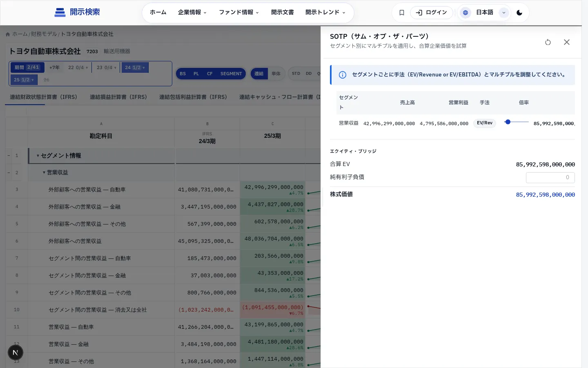Open the 企業情報 menu
Image resolution: width=588 pixels, height=368 pixels.
coord(192,13)
